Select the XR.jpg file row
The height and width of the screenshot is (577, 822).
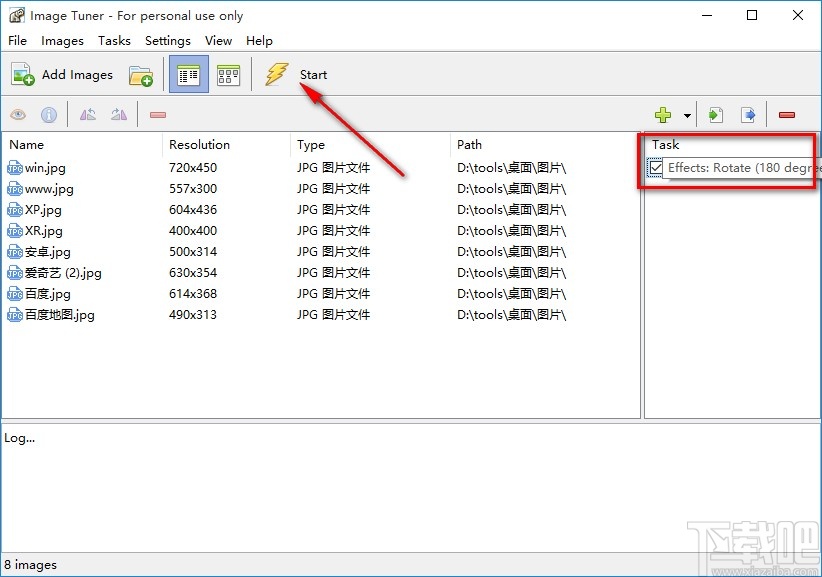point(321,231)
